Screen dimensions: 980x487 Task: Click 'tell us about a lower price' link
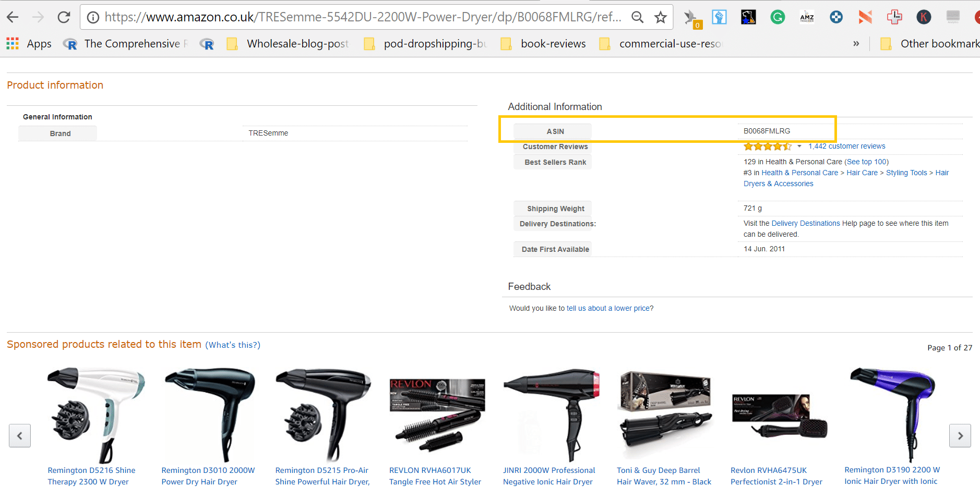click(608, 309)
